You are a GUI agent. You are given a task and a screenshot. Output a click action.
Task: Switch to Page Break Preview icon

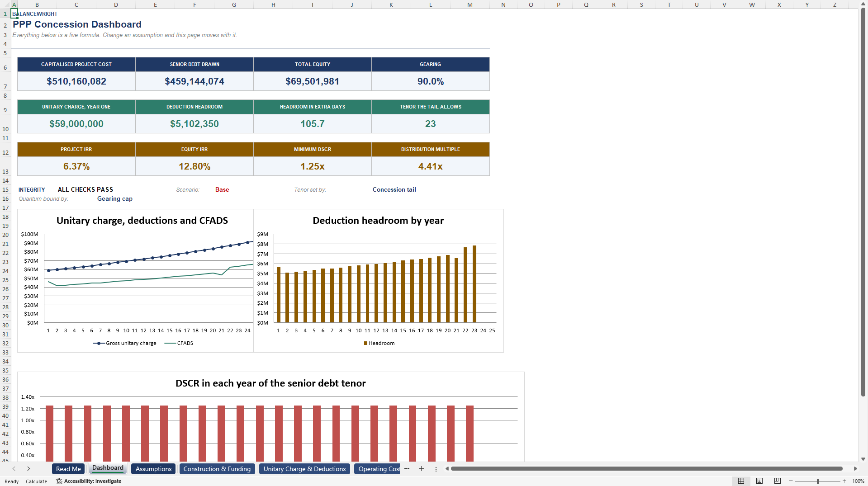click(778, 481)
